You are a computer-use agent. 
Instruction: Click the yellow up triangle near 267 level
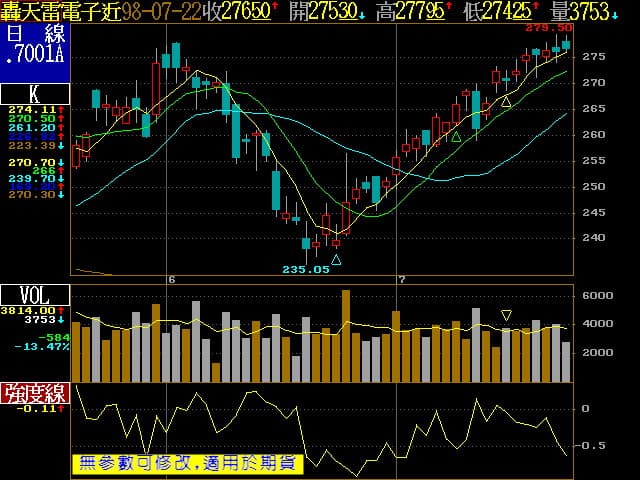(506, 101)
